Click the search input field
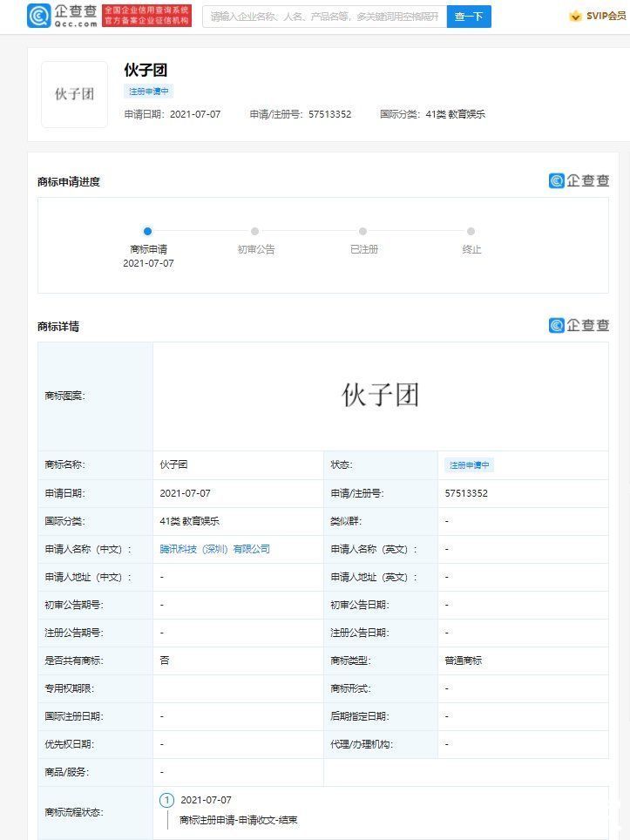The width and height of the screenshot is (630, 840). [325, 17]
